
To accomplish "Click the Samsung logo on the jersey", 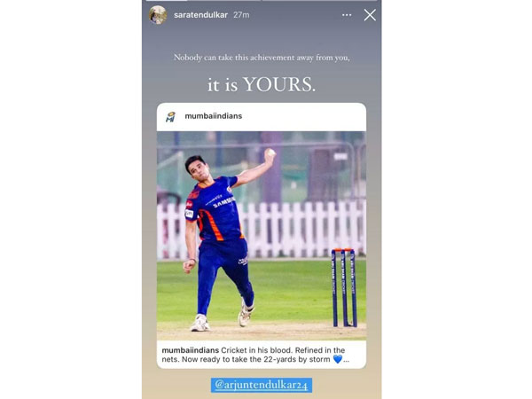I will (x=224, y=202).
